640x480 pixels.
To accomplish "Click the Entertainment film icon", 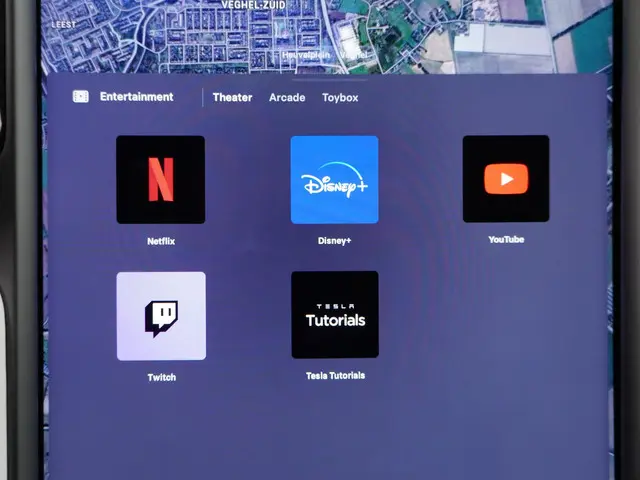I will point(81,97).
